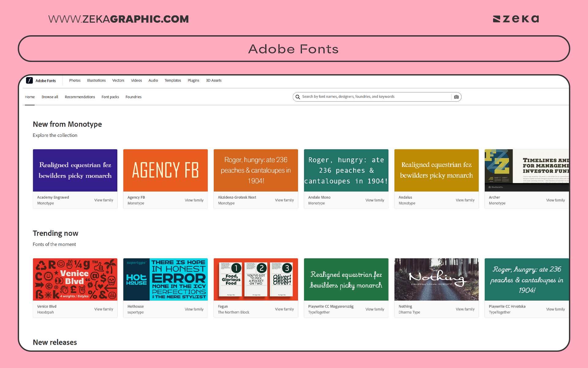Open visual search with the camera icon

(x=456, y=97)
